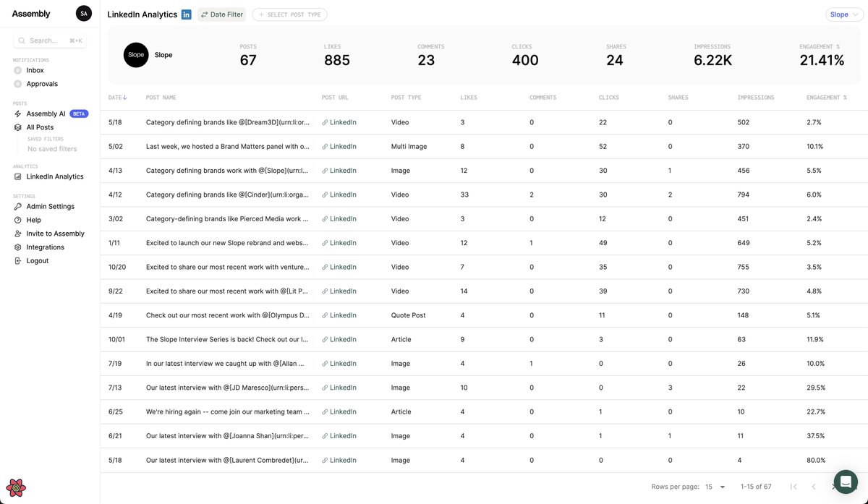868x504 pixels.
Task: Open the Rows per page dropdown
Action: click(716, 487)
